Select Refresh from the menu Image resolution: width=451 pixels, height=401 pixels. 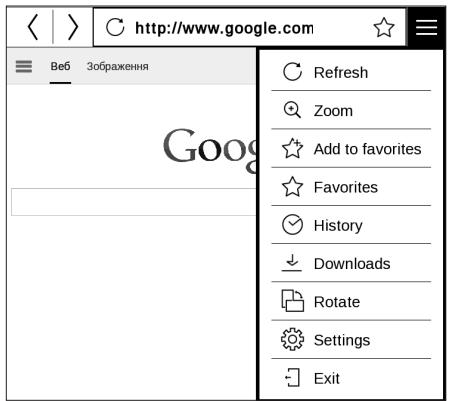point(351,72)
